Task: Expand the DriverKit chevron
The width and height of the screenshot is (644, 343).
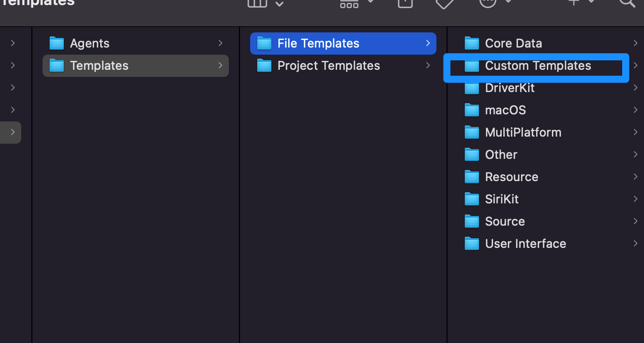Action: click(635, 88)
